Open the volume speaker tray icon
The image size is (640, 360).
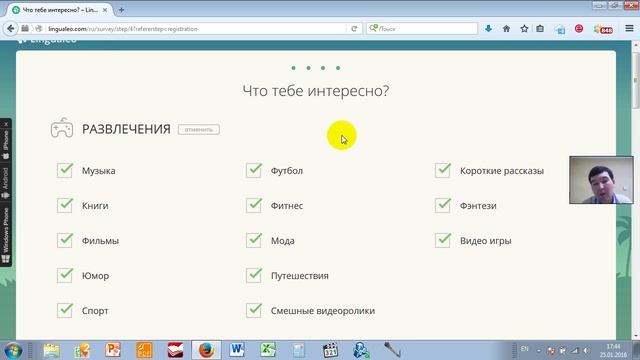point(587,351)
